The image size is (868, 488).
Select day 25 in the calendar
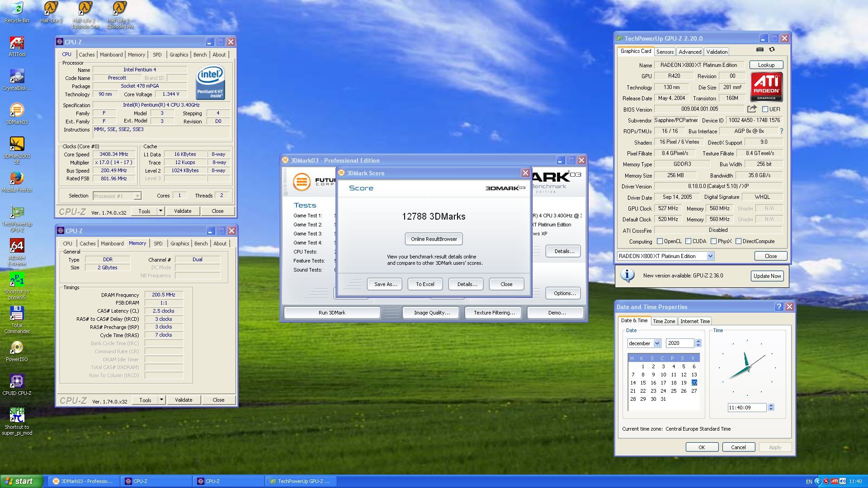674,391
